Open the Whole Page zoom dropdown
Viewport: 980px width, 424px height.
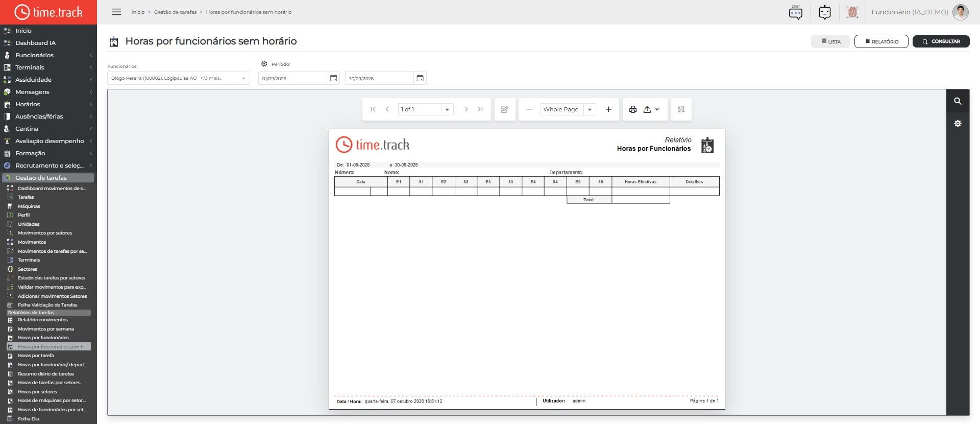[x=590, y=109]
